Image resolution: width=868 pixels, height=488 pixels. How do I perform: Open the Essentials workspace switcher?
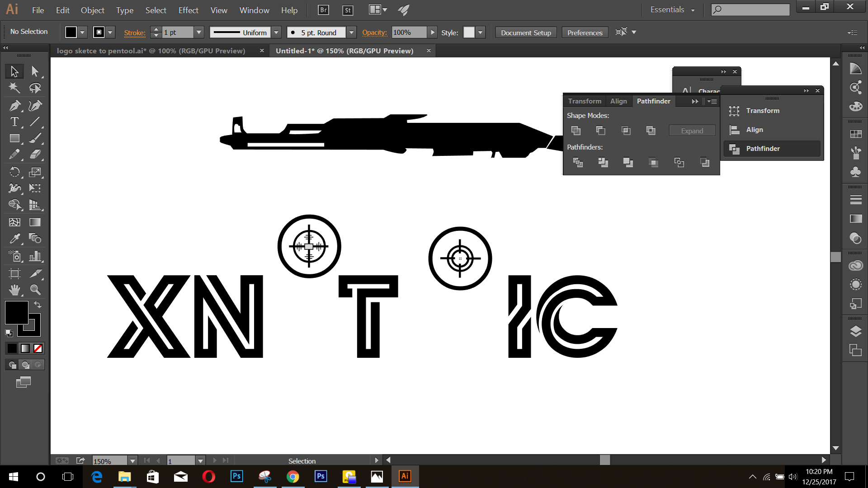tap(672, 9)
